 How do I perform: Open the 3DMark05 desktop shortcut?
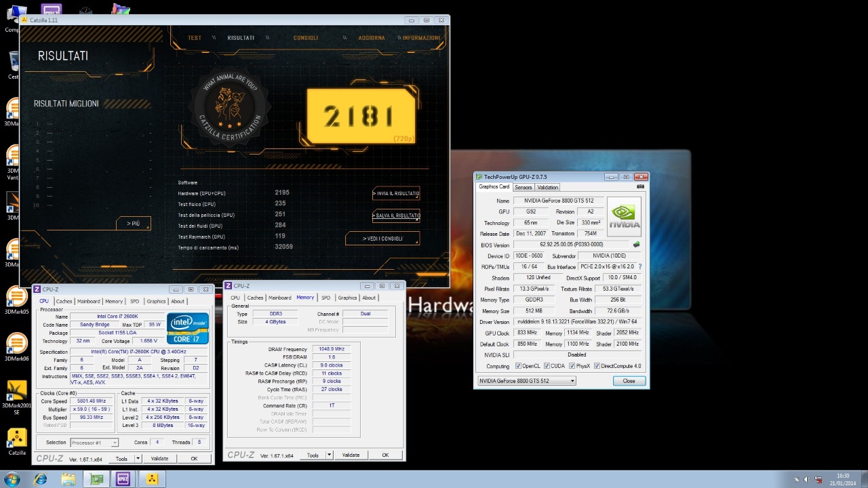click(x=16, y=300)
